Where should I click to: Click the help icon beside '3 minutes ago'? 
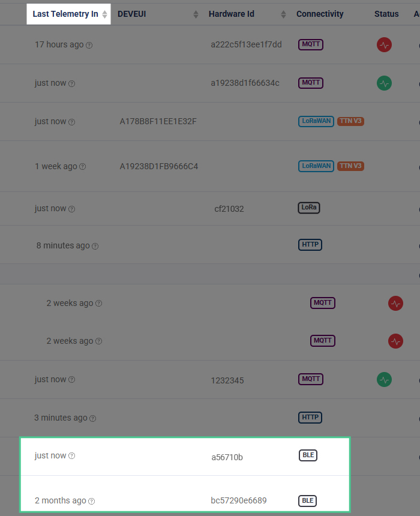93,418
